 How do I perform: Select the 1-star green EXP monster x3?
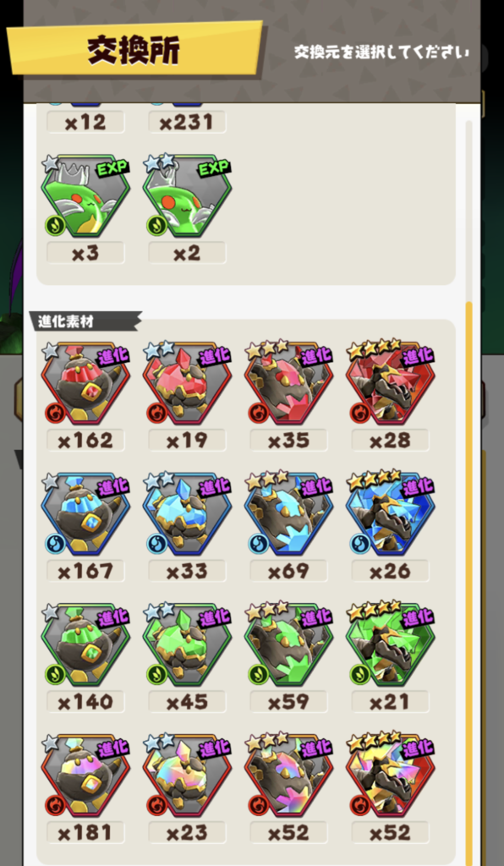coord(85,196)
